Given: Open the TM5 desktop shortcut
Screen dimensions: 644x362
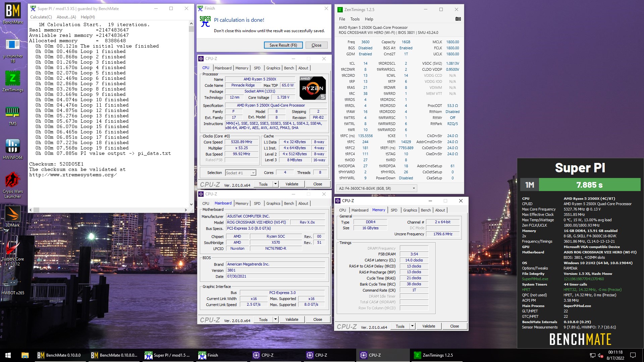Looking at the screenshot, I should [13, 115].
